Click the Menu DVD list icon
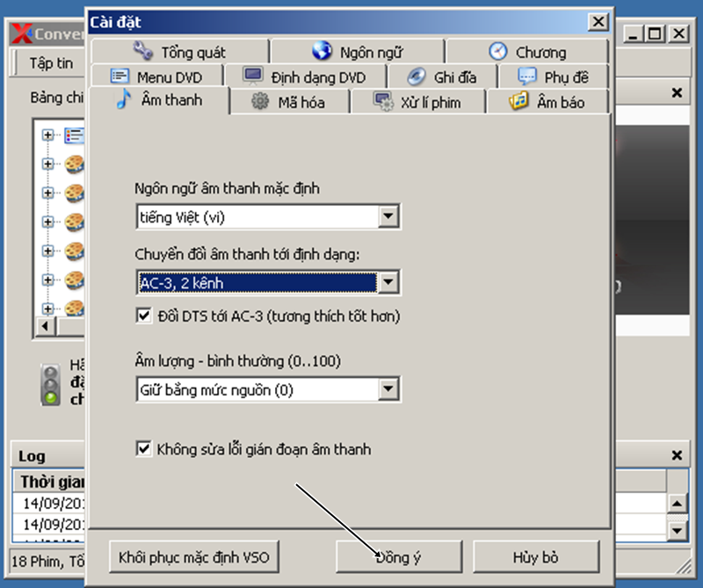 pos(120,76)
